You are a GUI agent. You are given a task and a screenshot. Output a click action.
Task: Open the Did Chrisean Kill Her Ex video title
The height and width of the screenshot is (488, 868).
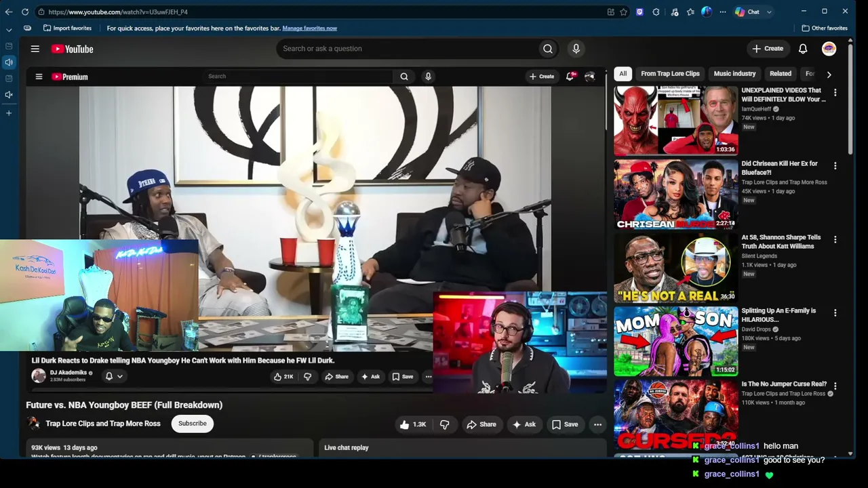coord(779,168)
